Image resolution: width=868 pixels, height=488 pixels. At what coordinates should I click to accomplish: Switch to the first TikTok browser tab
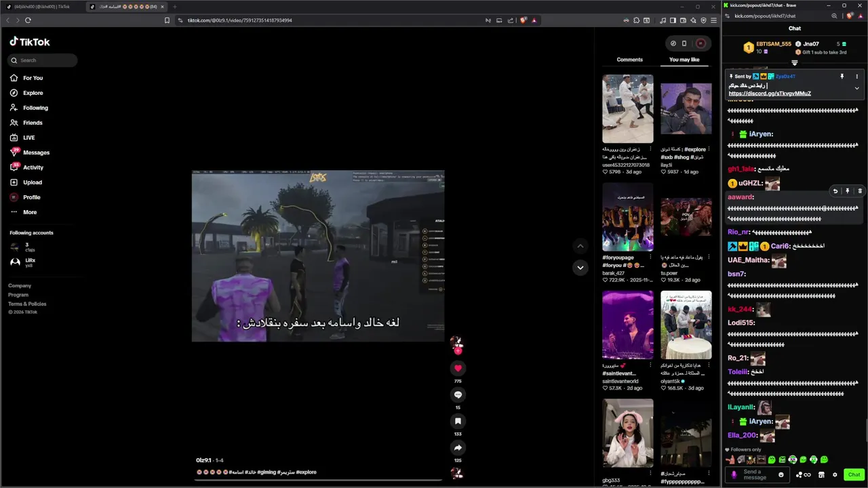click(42, 6)
